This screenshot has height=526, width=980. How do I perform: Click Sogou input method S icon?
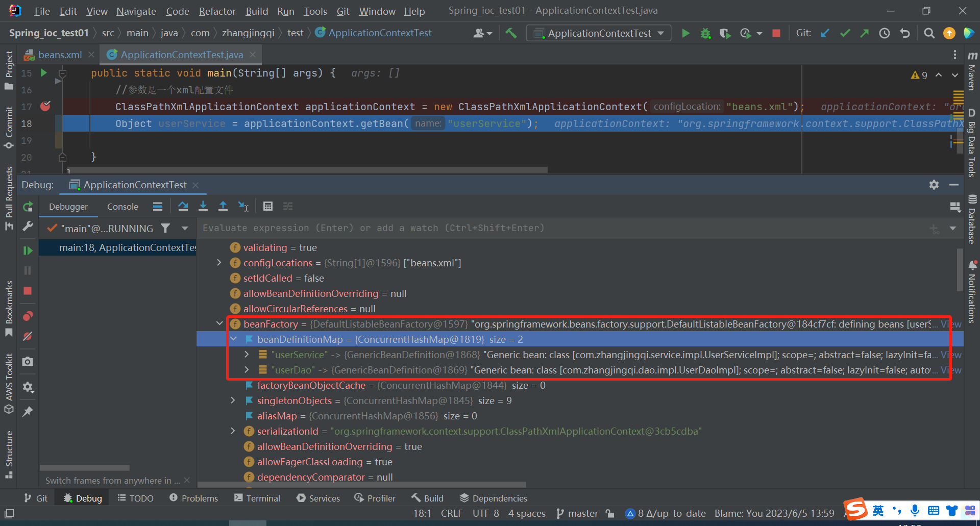coord(856,509)
